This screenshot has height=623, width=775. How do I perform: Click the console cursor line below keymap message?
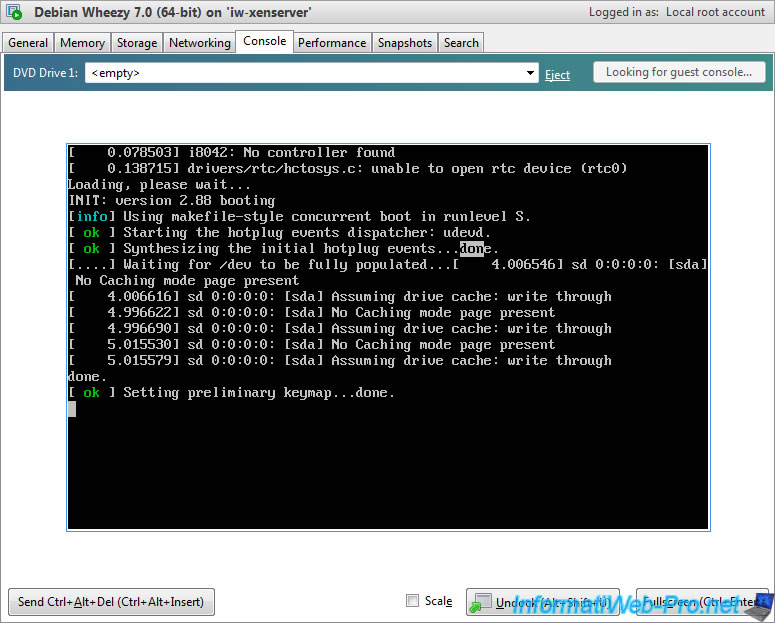point(72,409)
